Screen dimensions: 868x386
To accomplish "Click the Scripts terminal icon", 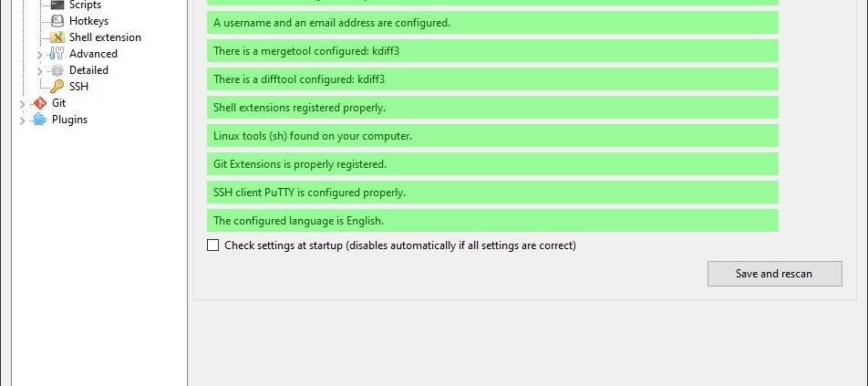I will point(57,5).
